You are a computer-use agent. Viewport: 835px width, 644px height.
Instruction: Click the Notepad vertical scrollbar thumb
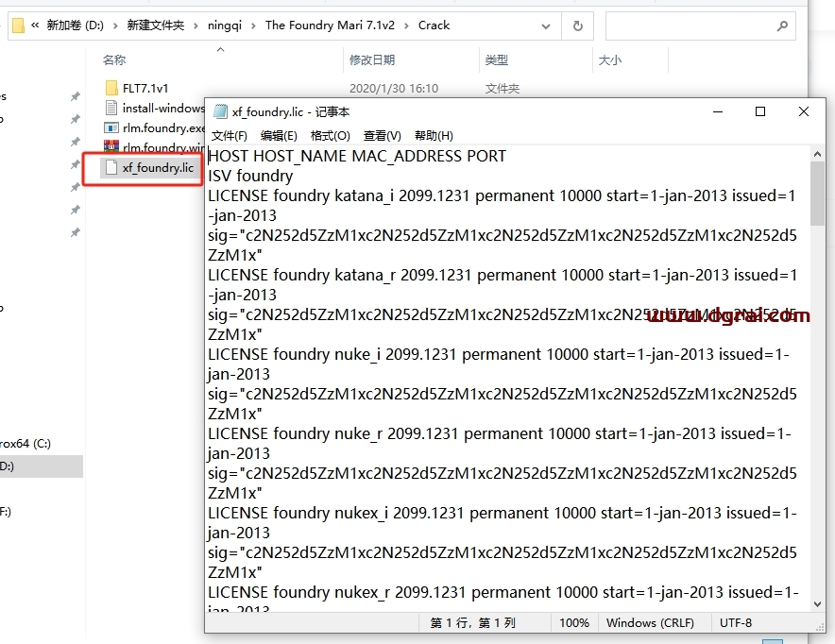[x=817, y=194]
